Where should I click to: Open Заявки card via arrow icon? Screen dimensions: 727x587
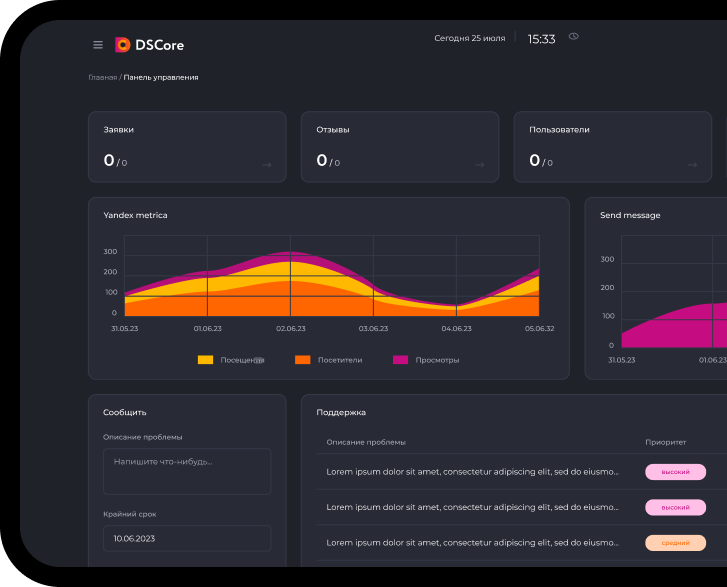point(266,165)
